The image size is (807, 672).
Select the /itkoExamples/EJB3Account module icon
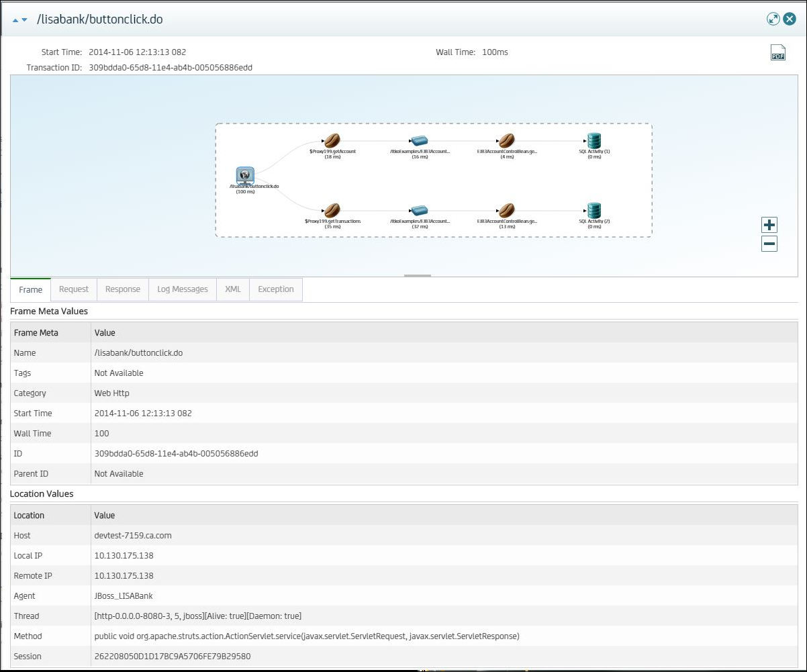(418, 140)
